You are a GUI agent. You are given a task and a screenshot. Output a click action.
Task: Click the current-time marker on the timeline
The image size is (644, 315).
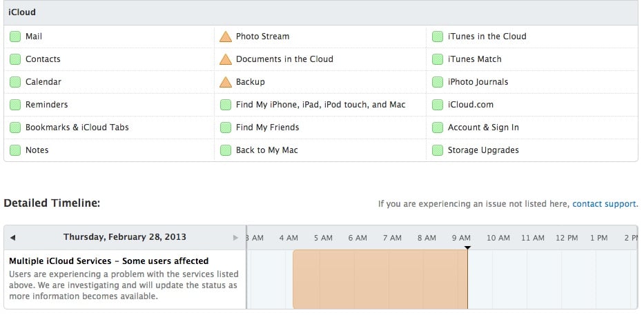coord(467,247)
